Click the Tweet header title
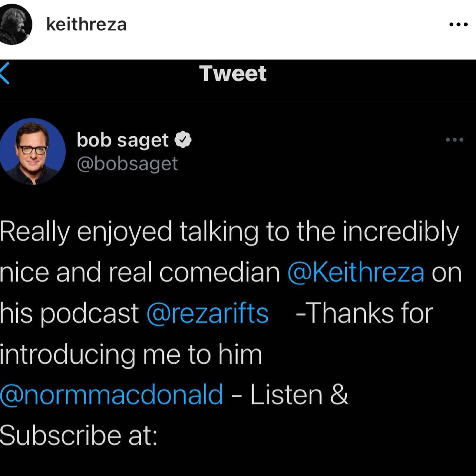476x476 pixels. click(x=233, y=73)
